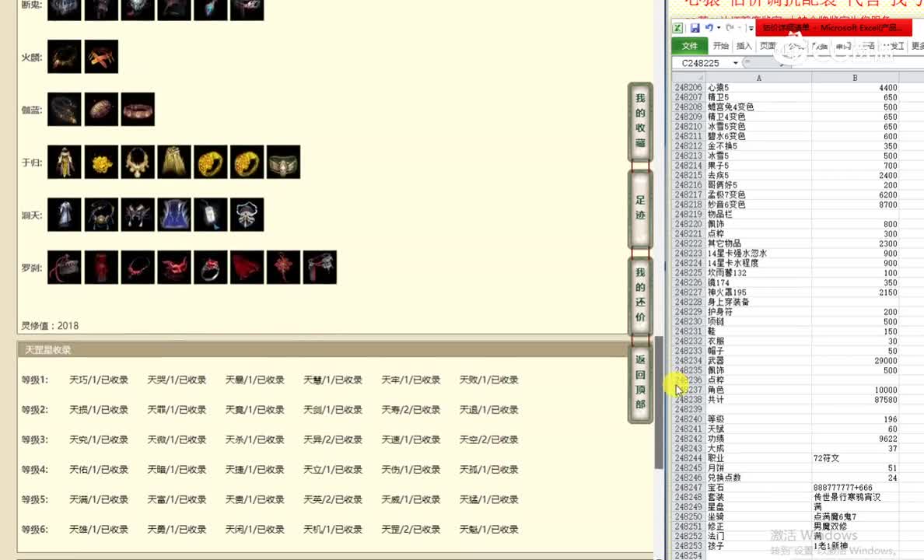Click the Excel application icon in title bar

click(x=678, y=28)
